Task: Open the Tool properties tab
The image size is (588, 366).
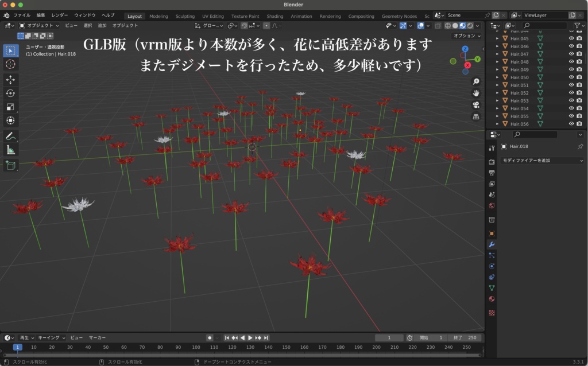Action: coord(492,148)
